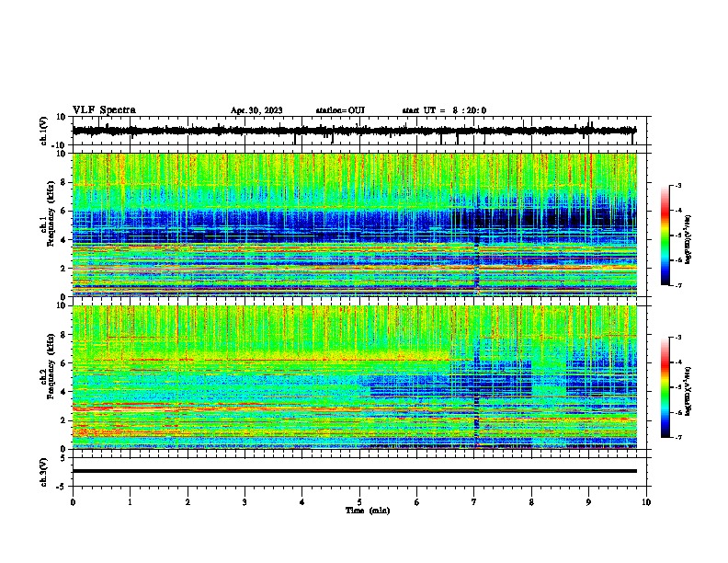Click the "ch.1(V)" waveform axis label
The image size is (728, 563).
click(x=44, y=131)
